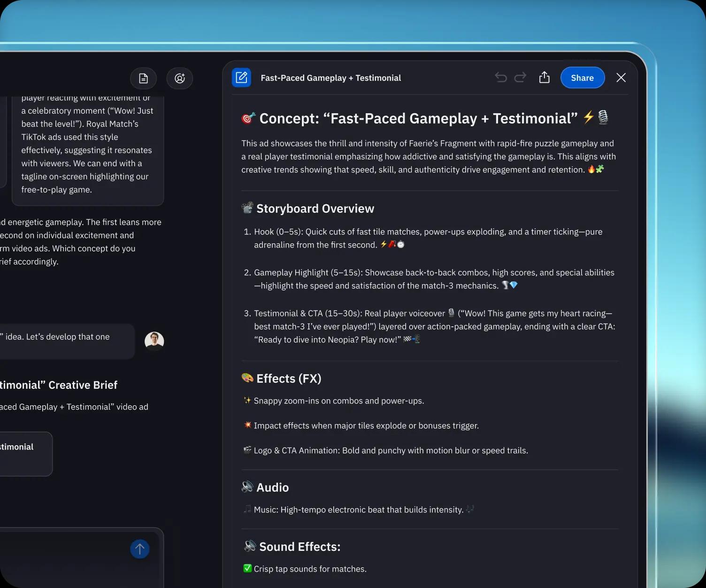
Task: Click the Sound Effects heading
Action: point(292,547)
